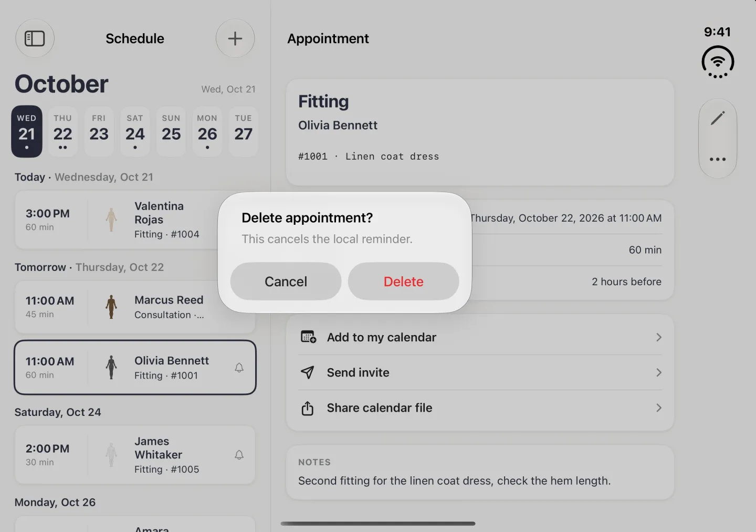The height and width of the screenshot is (532, 756).
Task: Select Tuesday 27 in date strip
Action: [244, 132]
